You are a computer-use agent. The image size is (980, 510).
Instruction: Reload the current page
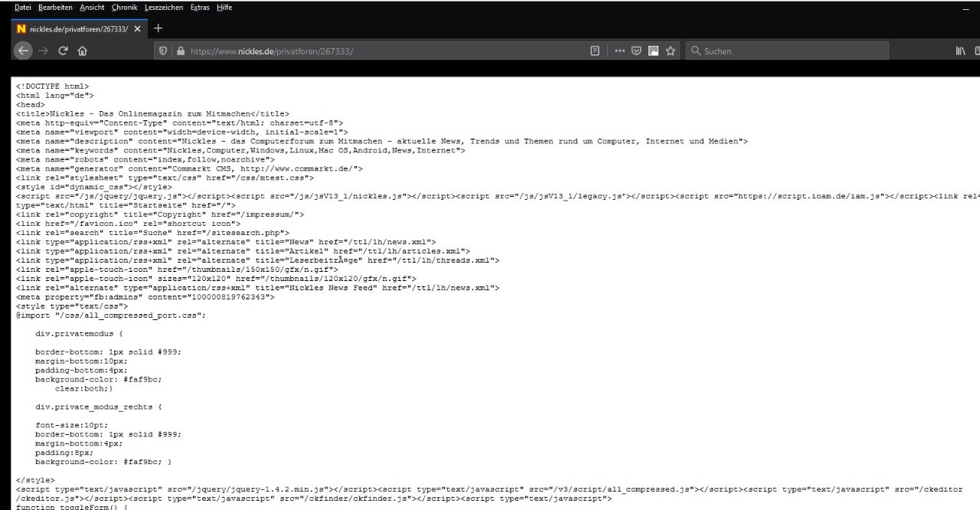pyautogui.click(x=63, y=51)
